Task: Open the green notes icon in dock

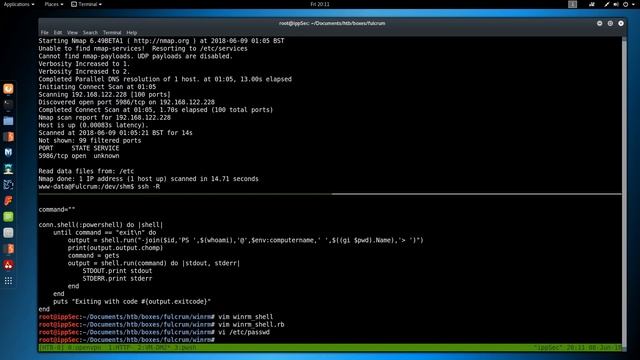Action: 8,217
